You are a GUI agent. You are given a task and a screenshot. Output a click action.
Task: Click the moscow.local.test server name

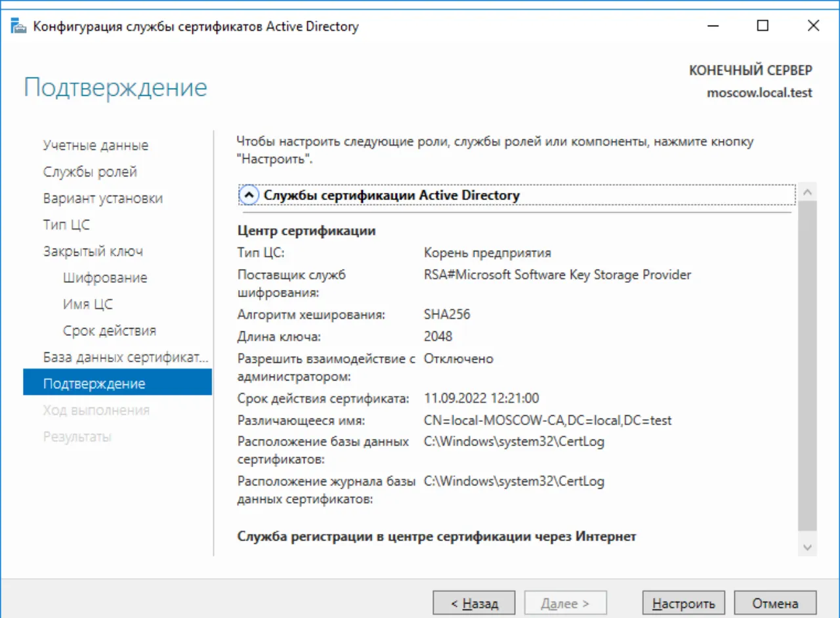(x=759, y=93)
